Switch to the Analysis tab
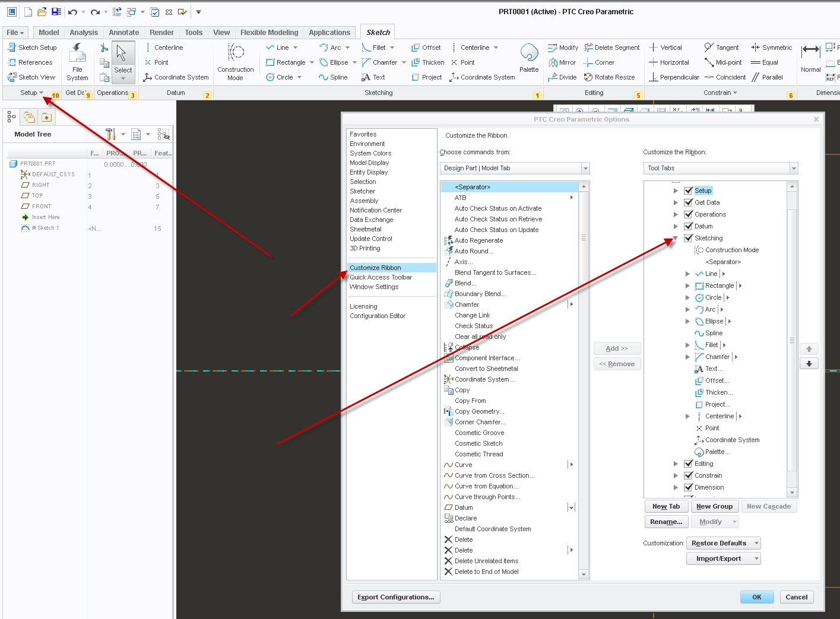Image resolution: width=840 pixels, height=619 pixels. [84, 33]
